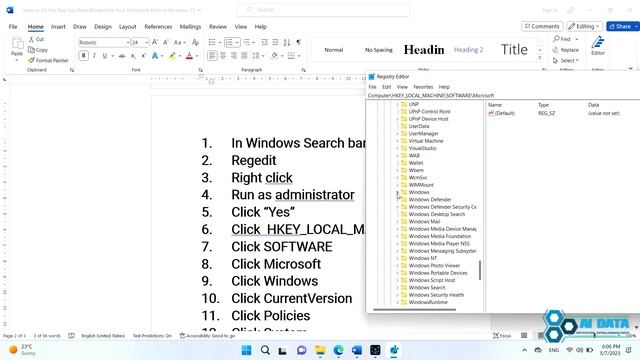Viewport: 640px width, 360px height.
Task: Click the Paste icon
Action: [17, 43]
